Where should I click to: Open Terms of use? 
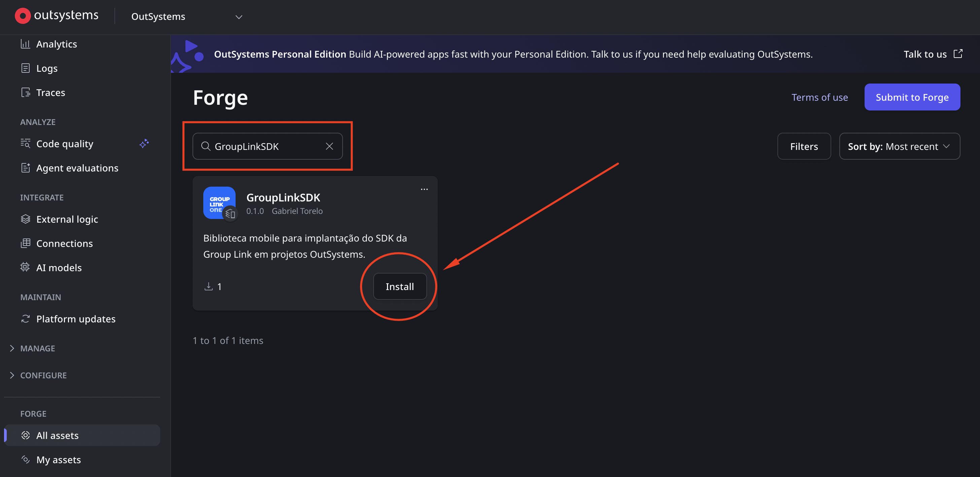(x=819, y=97)
